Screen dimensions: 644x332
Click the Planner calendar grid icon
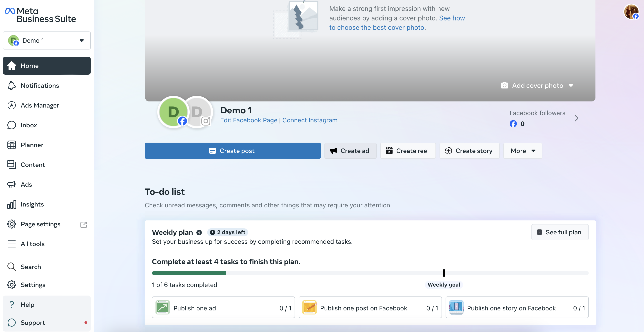11,145
